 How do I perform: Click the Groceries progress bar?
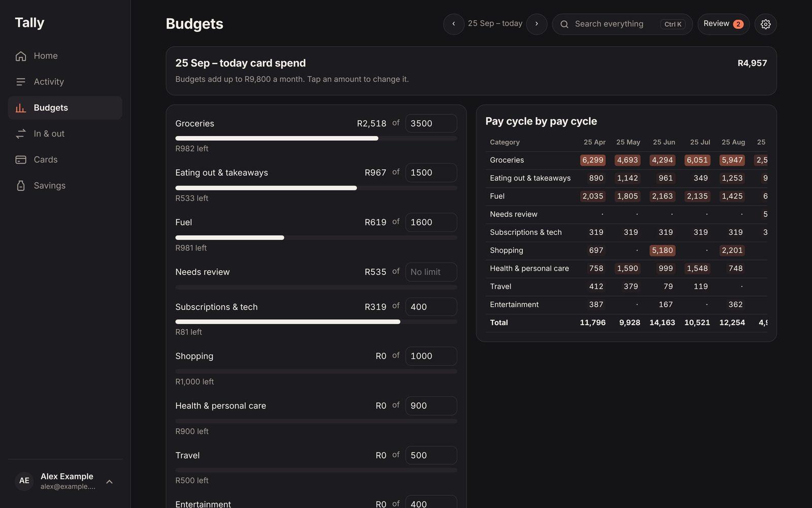pos(316,138)
